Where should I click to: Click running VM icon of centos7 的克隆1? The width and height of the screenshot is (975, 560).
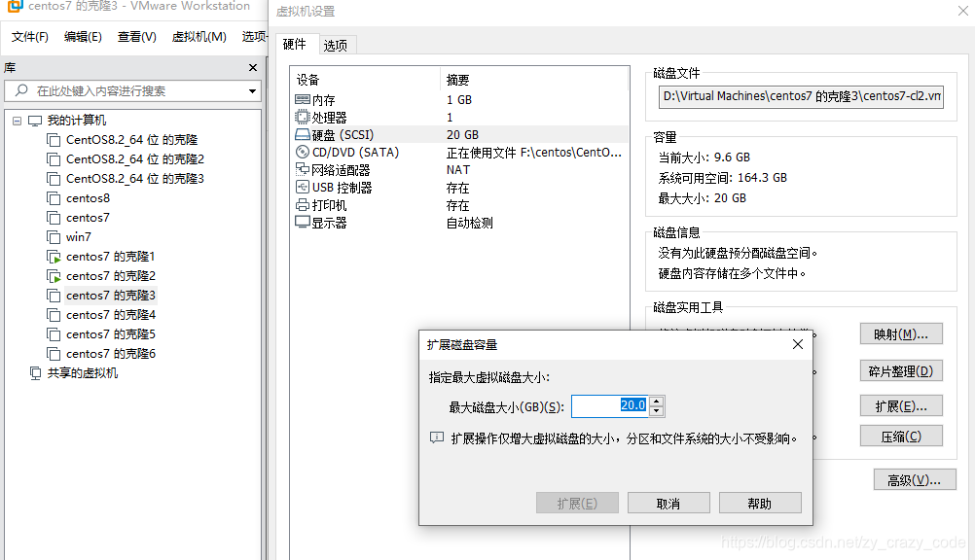pyautogui.click(x=54, y=257)
